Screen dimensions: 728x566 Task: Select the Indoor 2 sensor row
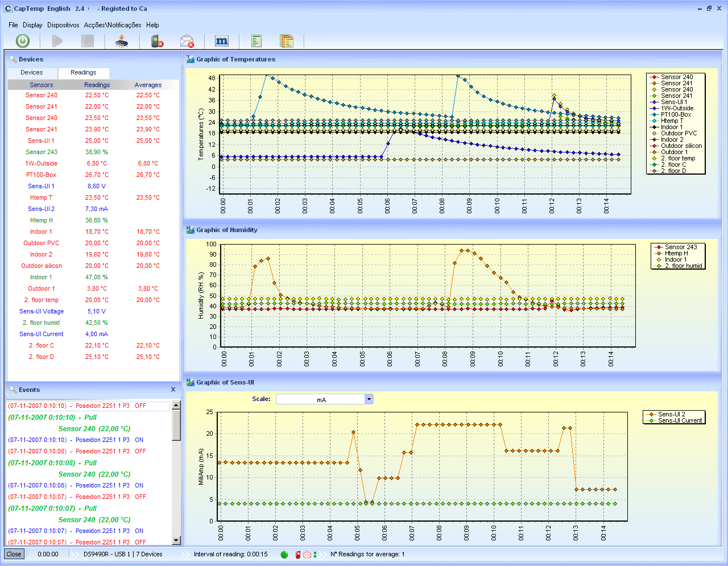[93, 254]
